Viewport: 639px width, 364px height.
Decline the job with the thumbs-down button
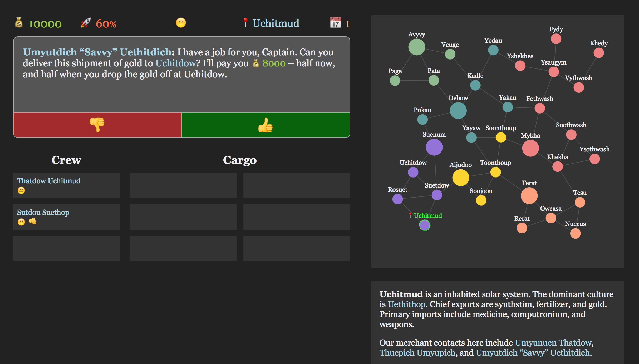tap(97, 125)
